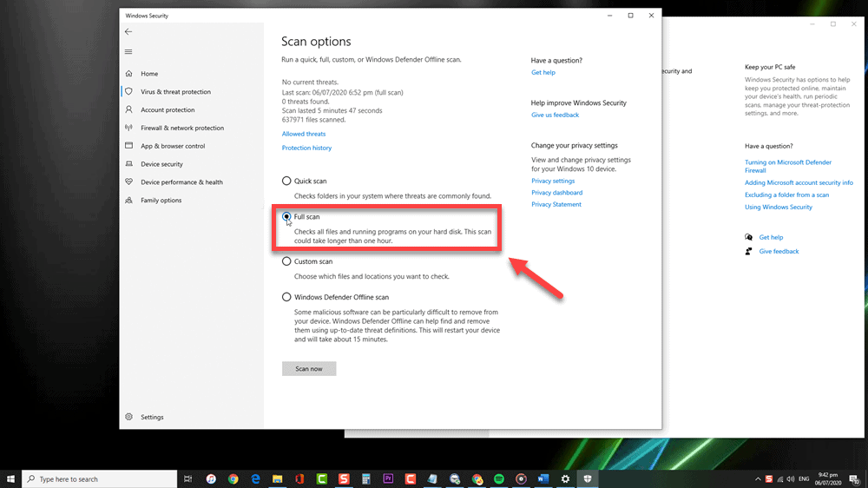This screenshot has height=488, width=868.
Task: Open Adobe Premiere Pro from taskbar
Action: tap(388, 478)
